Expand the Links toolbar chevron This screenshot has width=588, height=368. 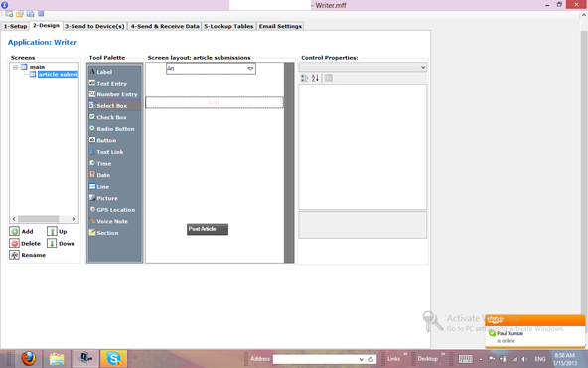tap(405, 354)
